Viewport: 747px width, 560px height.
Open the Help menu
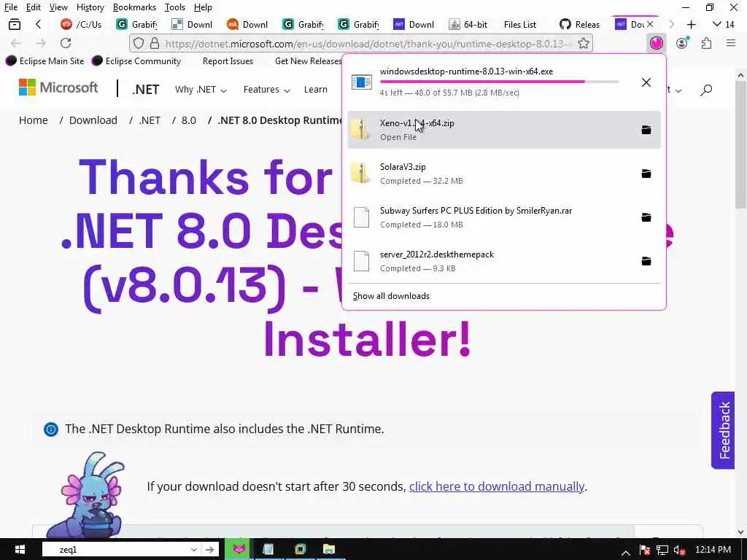[203, 7]
